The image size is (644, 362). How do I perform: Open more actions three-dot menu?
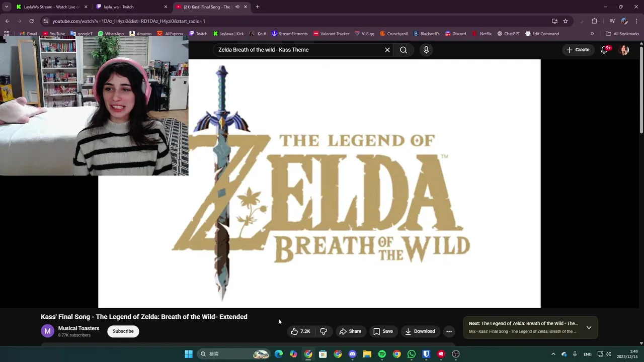point(449,331)
